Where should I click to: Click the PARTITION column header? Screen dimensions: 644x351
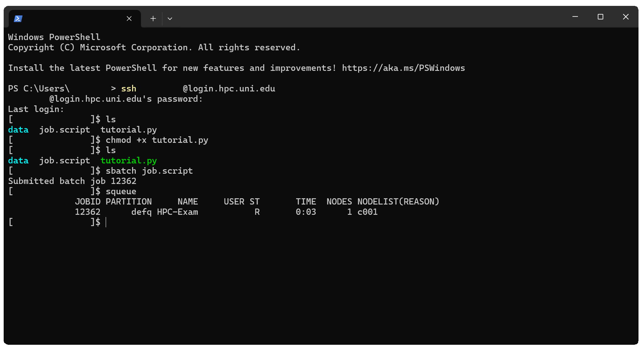(128, 202)
